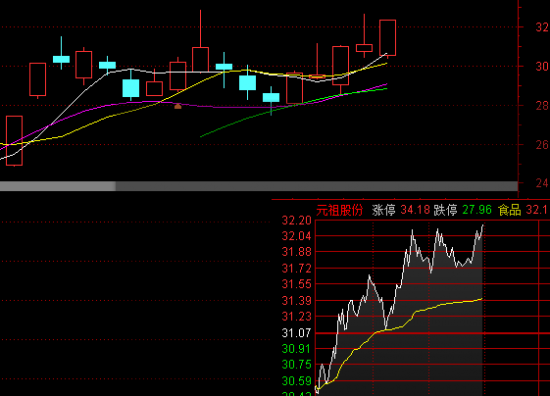Screen dimensions: 550x396
Task: Click the light gray scrollbar thumb
Action: 58,186
